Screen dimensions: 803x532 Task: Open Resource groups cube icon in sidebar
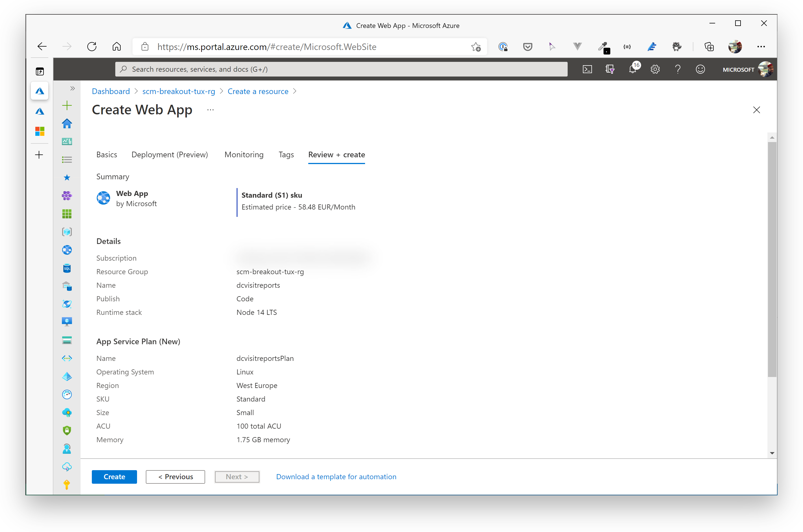(67, 232)
